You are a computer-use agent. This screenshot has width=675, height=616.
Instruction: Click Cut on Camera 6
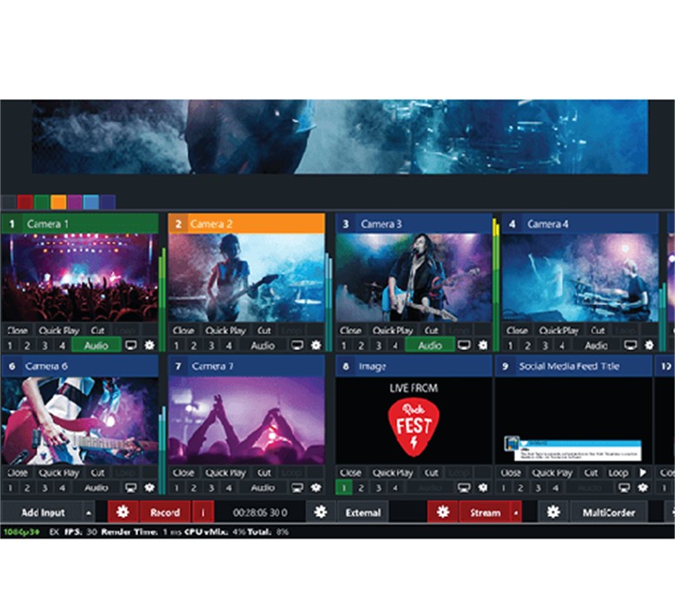pos(97,474)
